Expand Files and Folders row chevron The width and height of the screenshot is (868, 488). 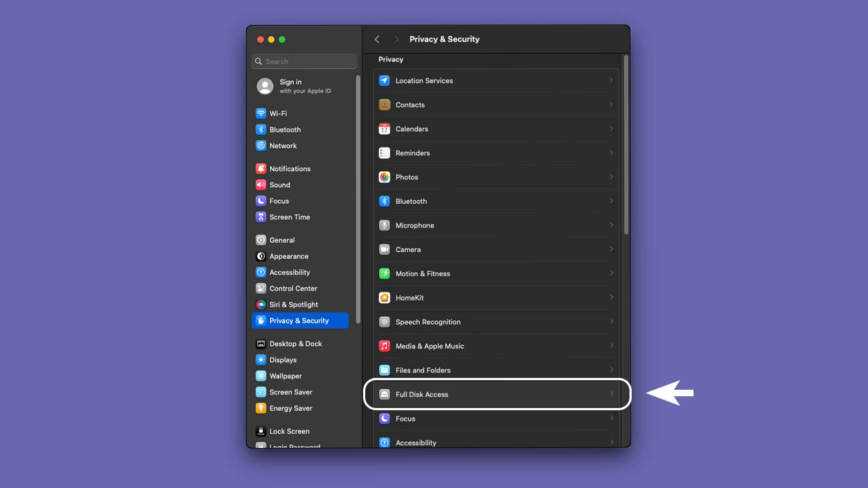pyautogui.click(x=611, y=370)
